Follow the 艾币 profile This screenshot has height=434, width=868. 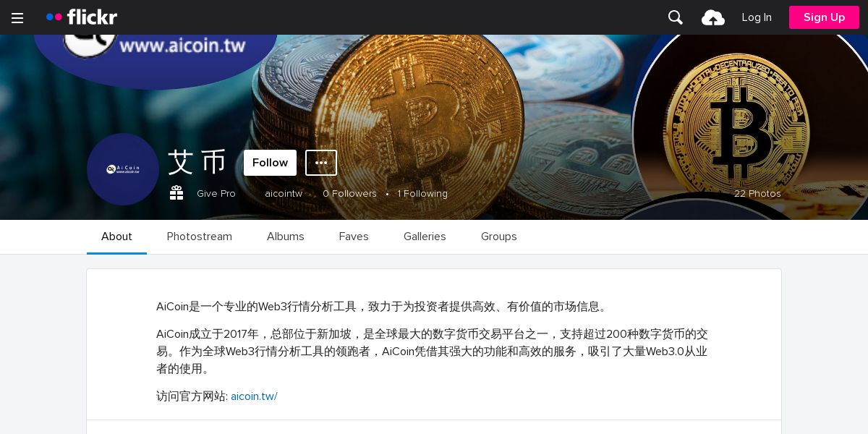[270, 163]
